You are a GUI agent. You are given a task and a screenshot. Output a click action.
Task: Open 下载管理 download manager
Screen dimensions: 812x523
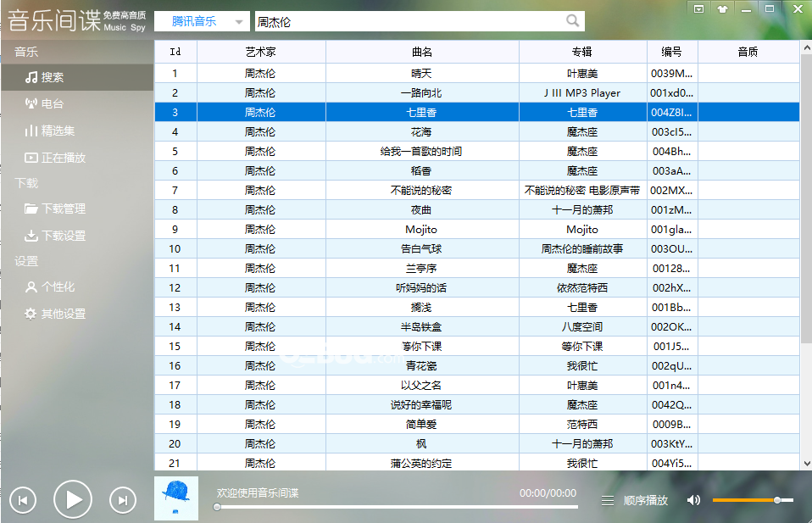(55, 209)
